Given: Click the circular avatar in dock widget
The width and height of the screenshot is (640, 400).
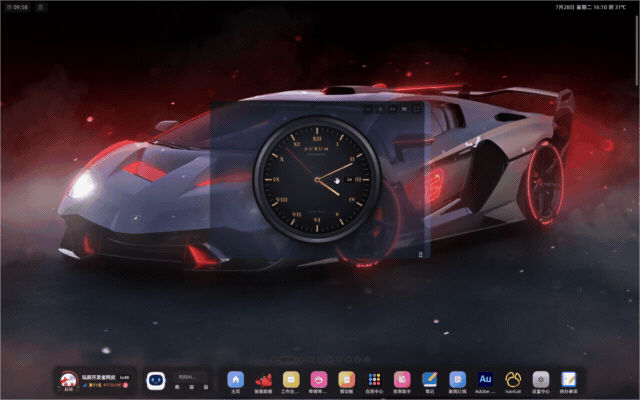Looking at the screenshot, I should [69, 381].
